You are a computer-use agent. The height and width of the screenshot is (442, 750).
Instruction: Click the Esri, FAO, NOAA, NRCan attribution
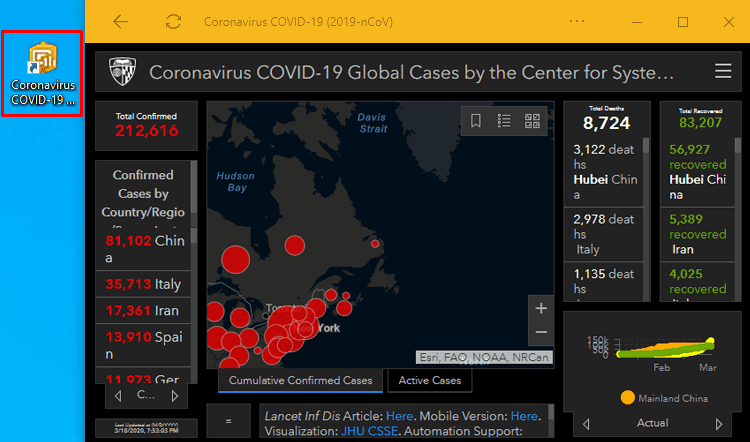[484, 357]
